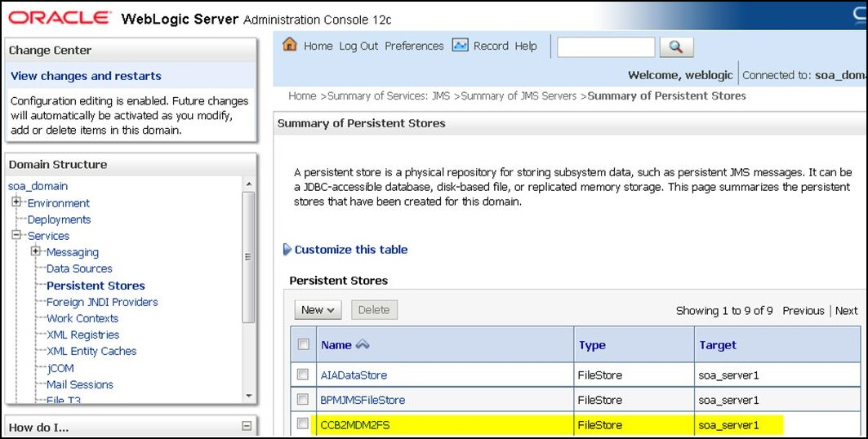The image size is (868, 439).
Task: Click the Delete button
Action: [374, 310]
